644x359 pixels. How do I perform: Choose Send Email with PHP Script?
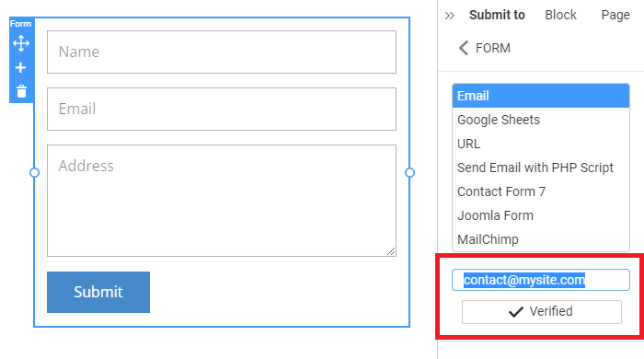(541, 168)
